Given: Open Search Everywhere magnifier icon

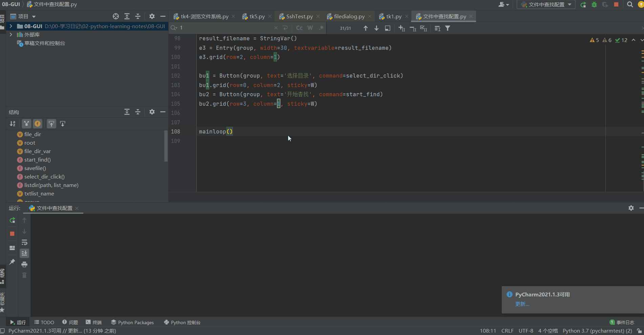Looking at the screenshot, I should tap(630, 5).
